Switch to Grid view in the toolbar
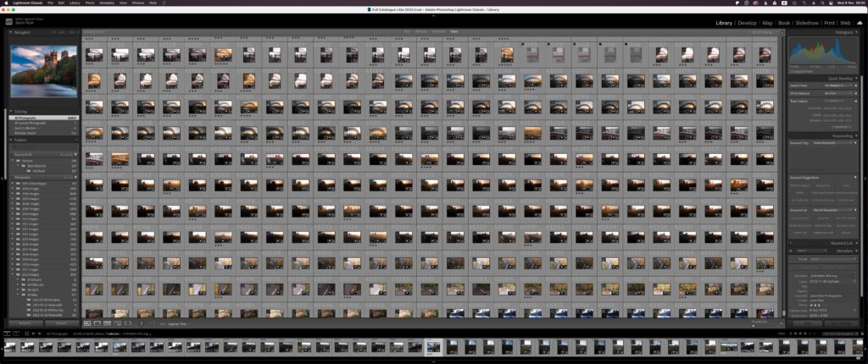This screenshot has height=364, width=868. (x=87, y=323)
